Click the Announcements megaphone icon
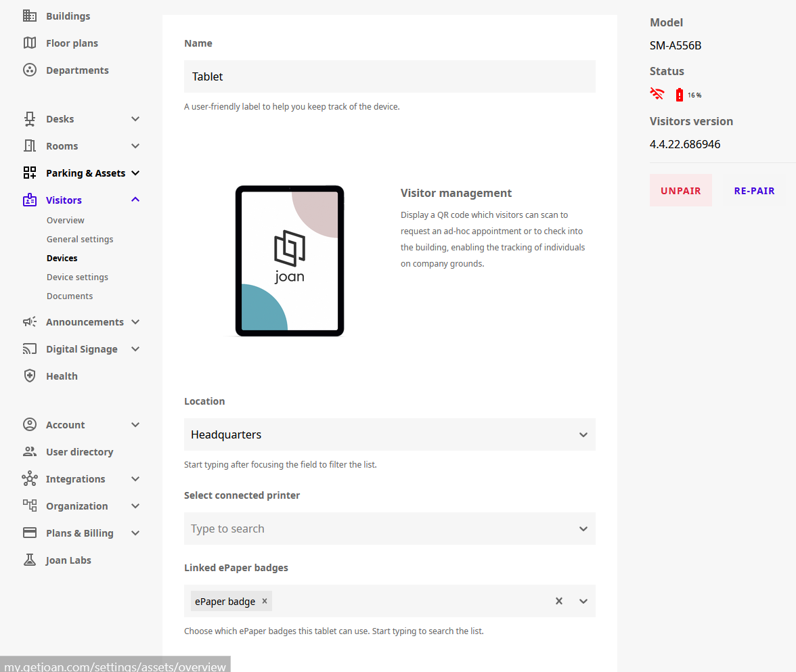 click(30, 321)
